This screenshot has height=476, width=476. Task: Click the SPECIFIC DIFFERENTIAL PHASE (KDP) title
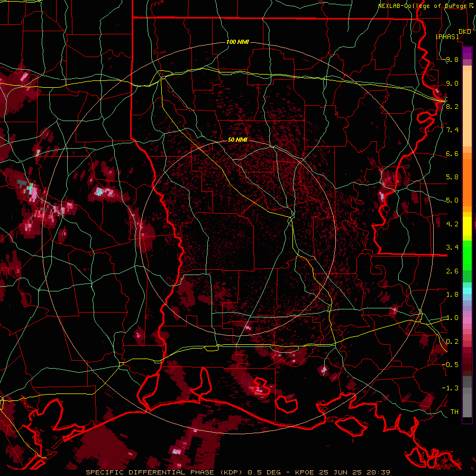click(164, 472)
